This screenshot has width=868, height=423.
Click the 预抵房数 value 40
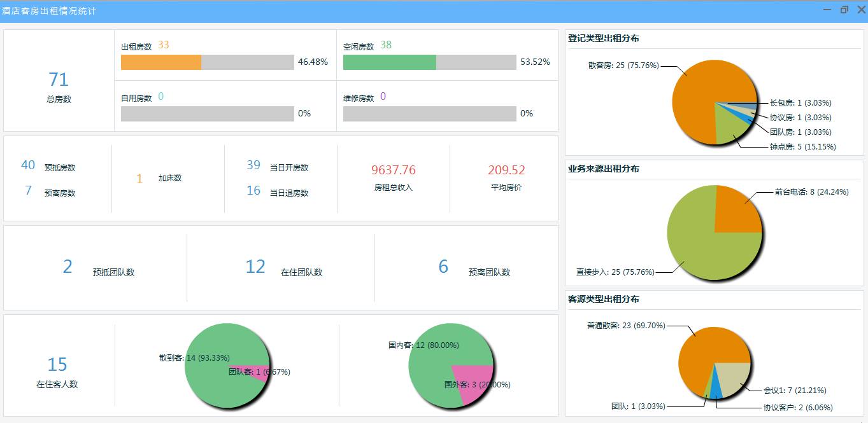coord(28,165)
